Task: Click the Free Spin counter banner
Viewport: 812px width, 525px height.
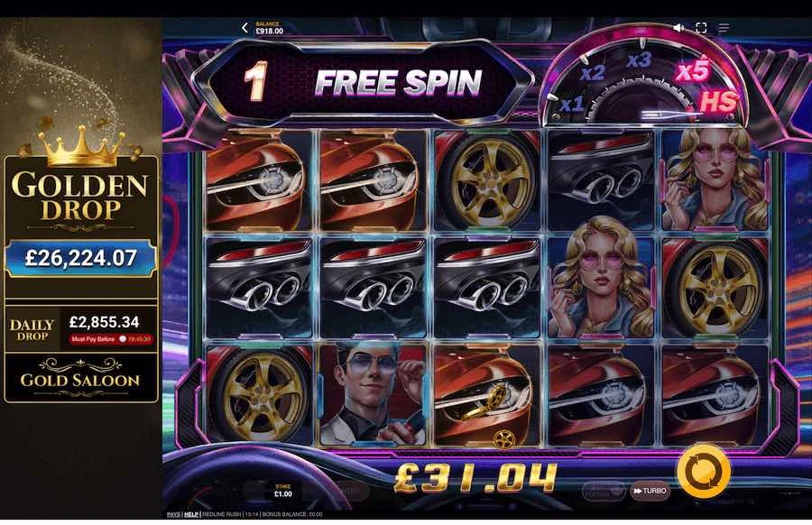Action: [363, 82]
